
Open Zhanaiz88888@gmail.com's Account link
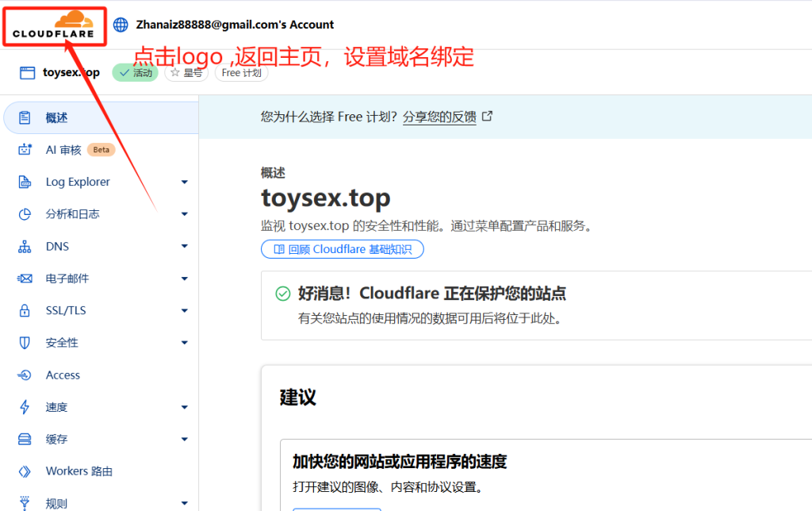click(235, 25)
